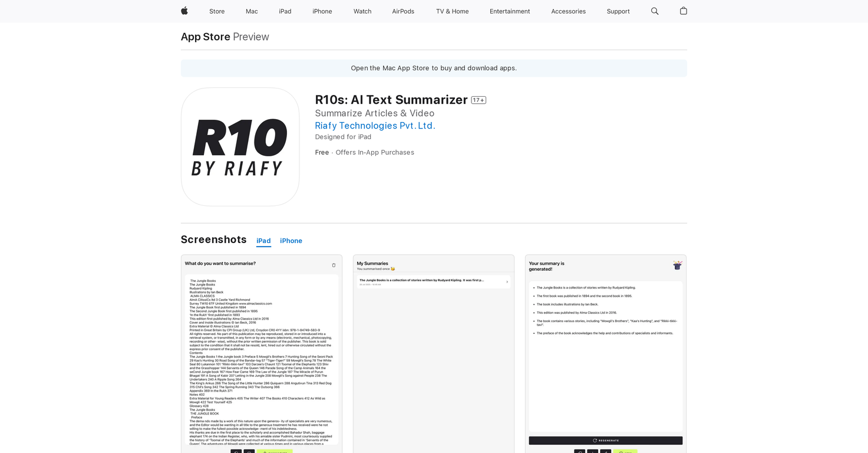Open the shopping bag icon

tap(683, 11)
